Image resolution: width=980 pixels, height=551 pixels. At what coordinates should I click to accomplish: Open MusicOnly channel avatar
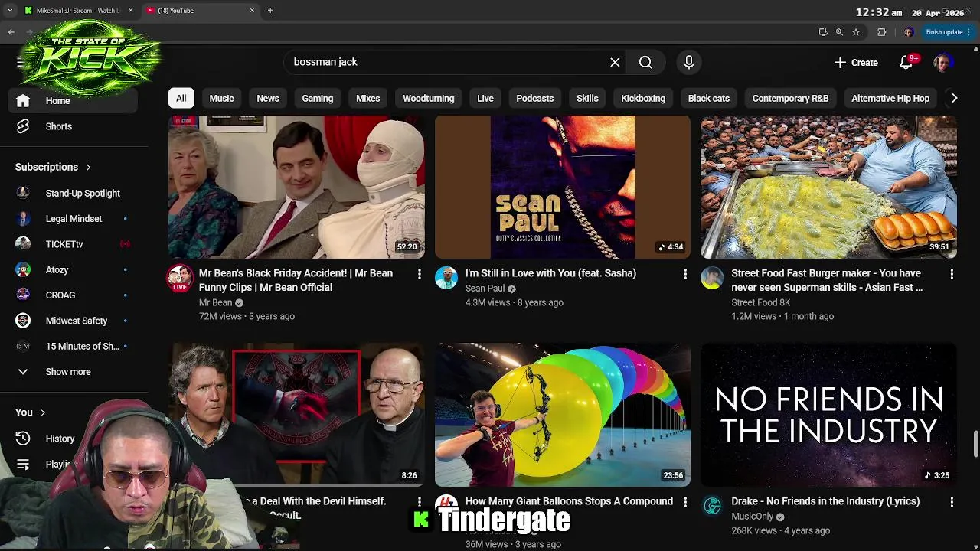pos(712,505)
